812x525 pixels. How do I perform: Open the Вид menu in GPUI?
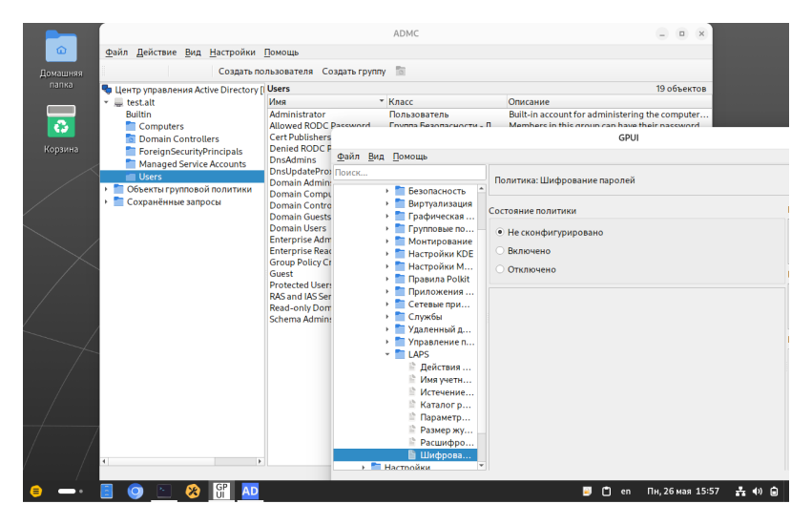coord(376,156)
